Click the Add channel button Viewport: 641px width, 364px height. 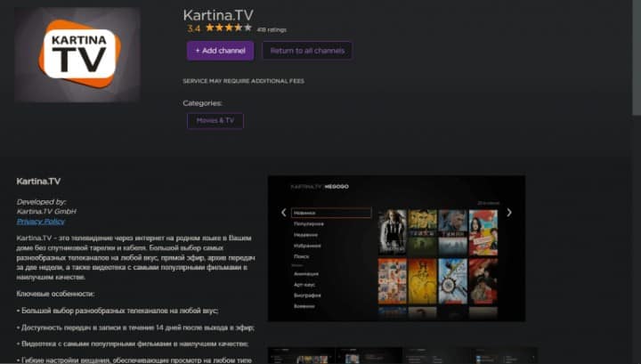coord(221,51)
